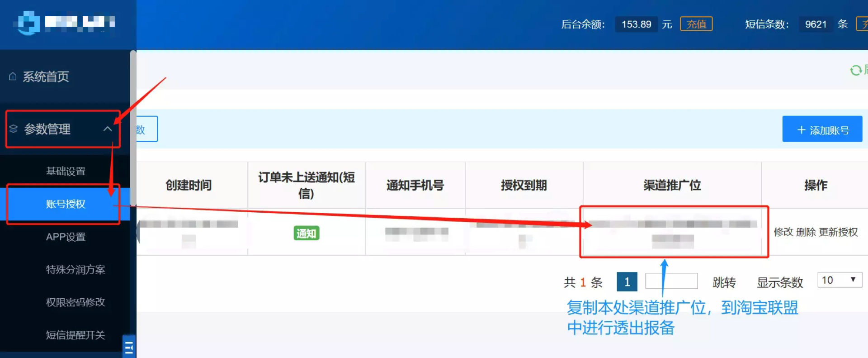
Task: Click the 添加账号 button
Action: tap(822, 130)
